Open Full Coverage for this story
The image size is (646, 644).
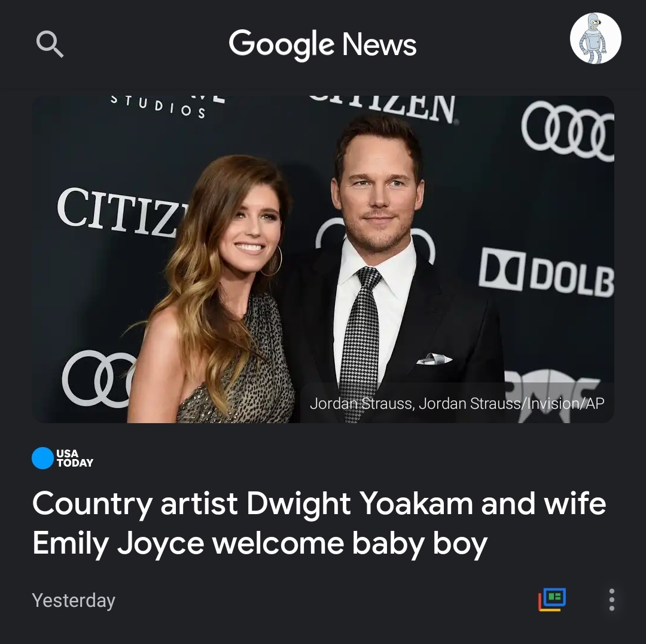552,600
